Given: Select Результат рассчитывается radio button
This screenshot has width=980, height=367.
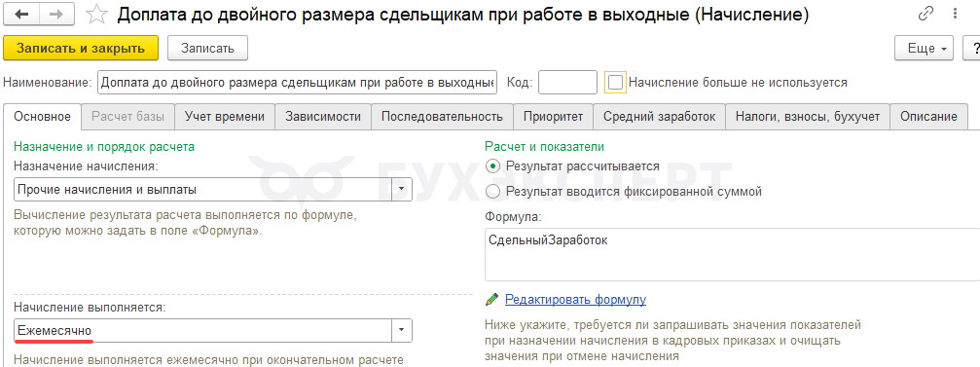Looking at the screenshot, I should pos(493,166).
